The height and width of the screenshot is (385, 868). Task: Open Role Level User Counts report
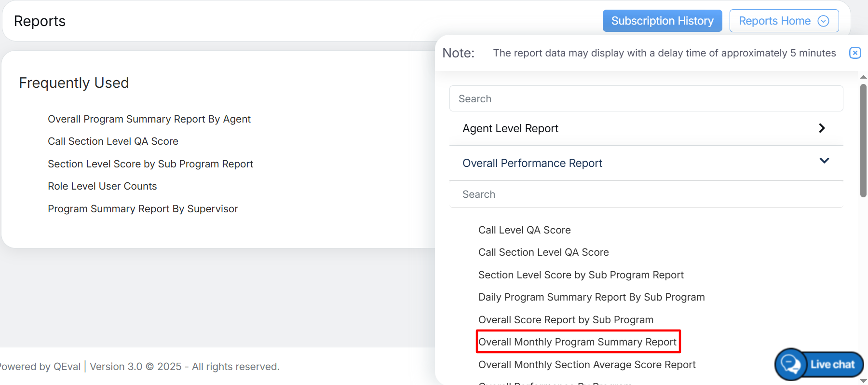[x=102, y=186]
